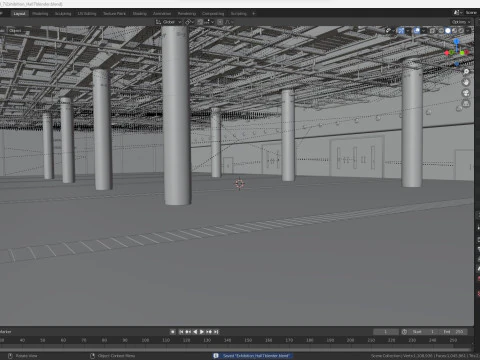
Task: Select material preview viewport shading
Action: pyautogui.click(x=454, y=31)
